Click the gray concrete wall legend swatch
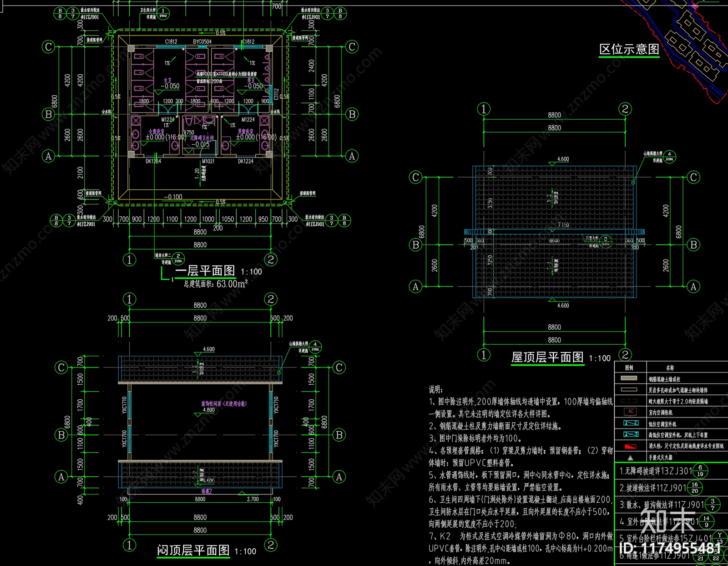 [x=629, y=378]
